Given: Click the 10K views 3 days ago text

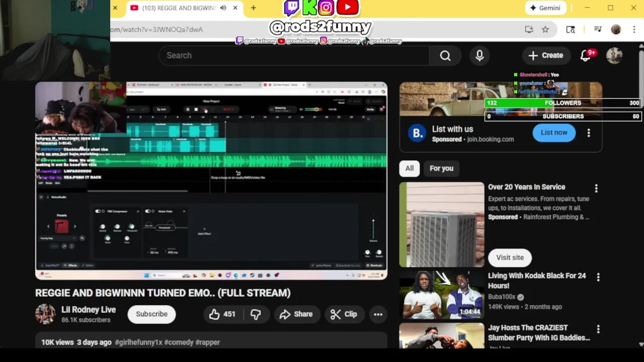Looking at the screenshot, I should click(x=76, y=342).
